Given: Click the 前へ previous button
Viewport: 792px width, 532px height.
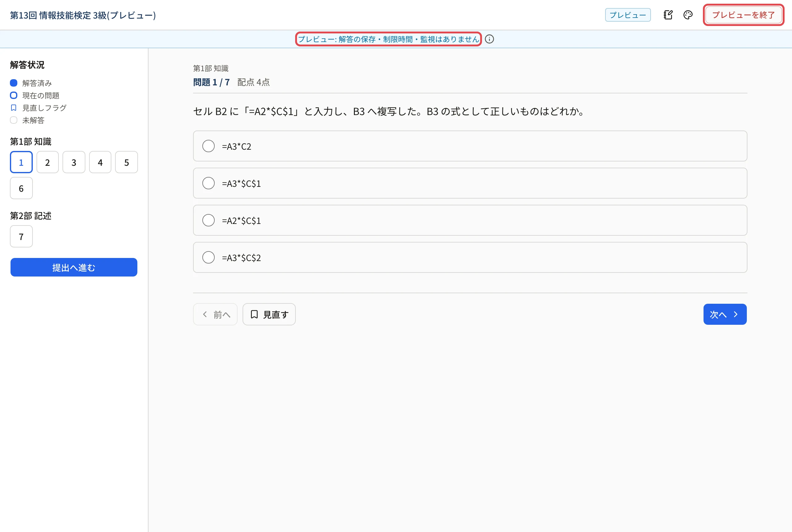Looking at the screenshot, I should pyautogui.click(x=215, y=314).
